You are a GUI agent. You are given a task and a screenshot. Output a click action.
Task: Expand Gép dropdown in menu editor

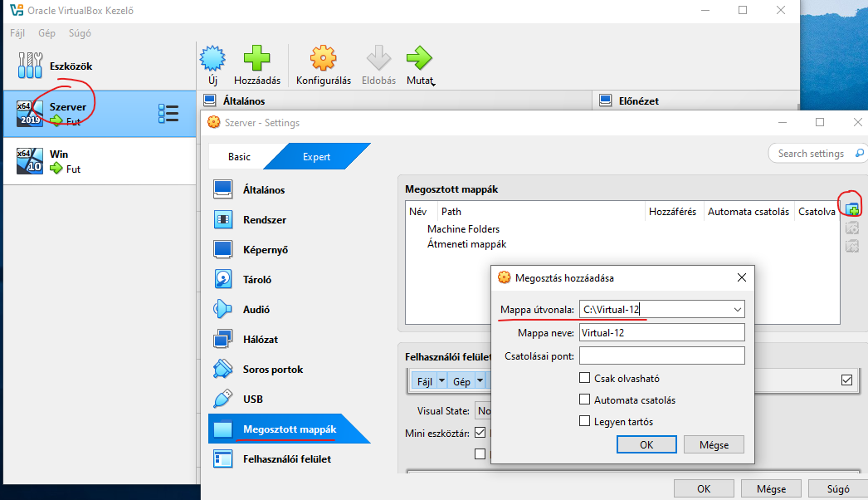click(x=480, y=381)
